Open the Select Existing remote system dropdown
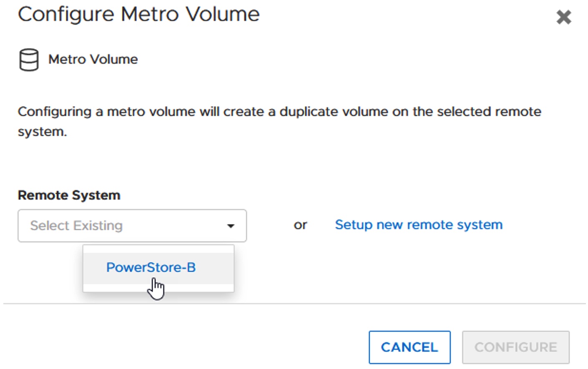Viewport: 588px width, 369px height. [x=132, y=226]
